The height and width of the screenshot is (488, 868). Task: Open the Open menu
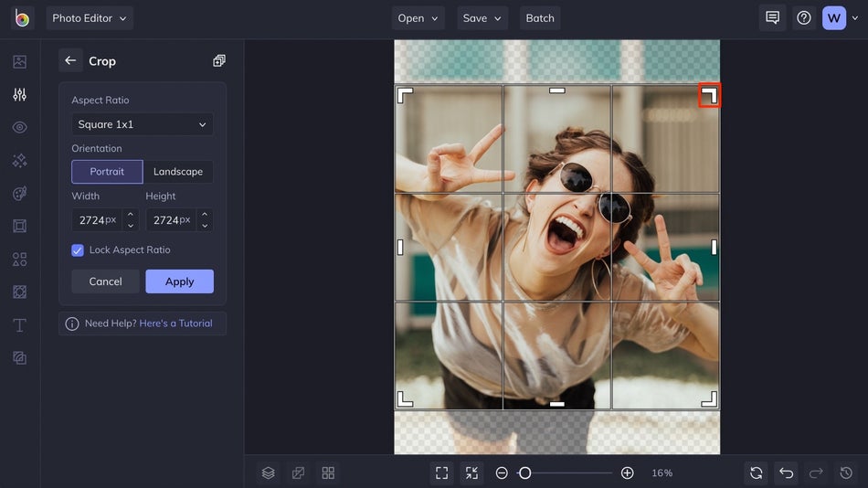click(x=418, y=18)
